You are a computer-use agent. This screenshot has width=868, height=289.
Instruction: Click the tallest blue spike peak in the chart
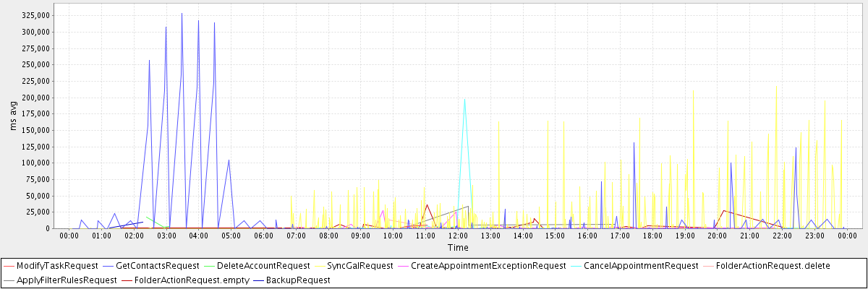pyautogui.click(x=182, y=14)
